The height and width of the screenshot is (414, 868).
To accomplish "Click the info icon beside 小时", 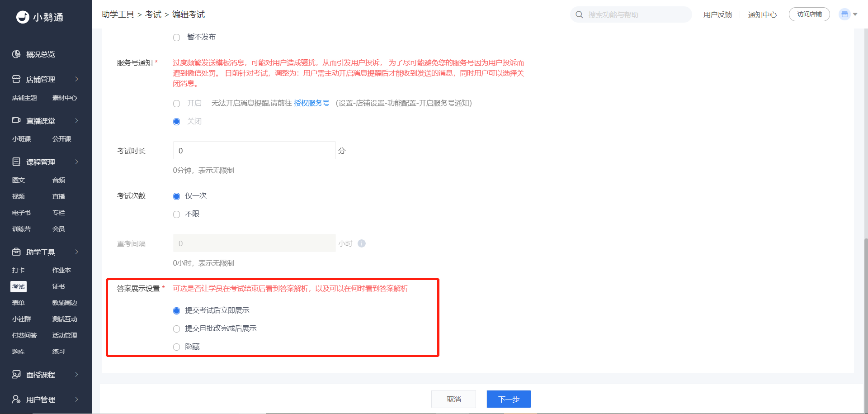I will coord(362,243).
